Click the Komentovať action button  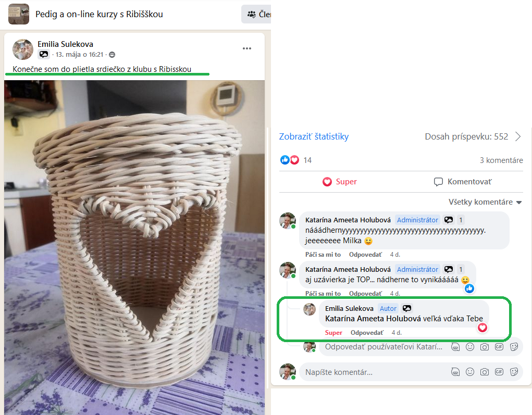point(462,182)
